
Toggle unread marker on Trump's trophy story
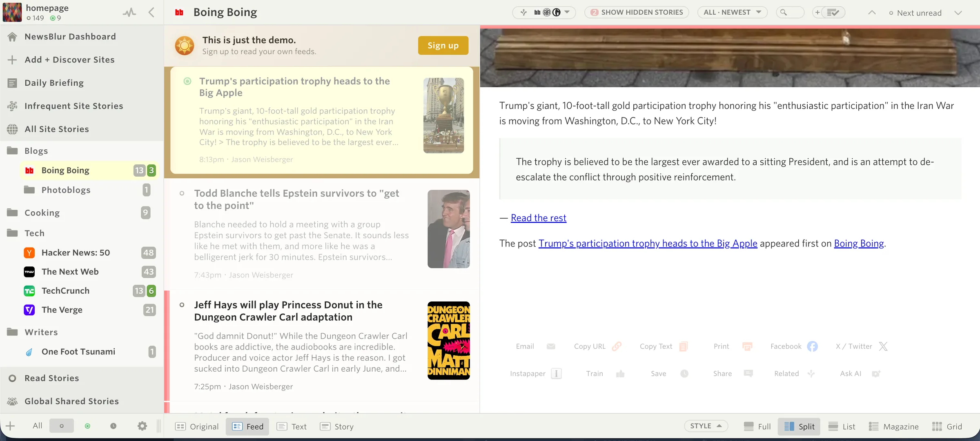[187, 81]
